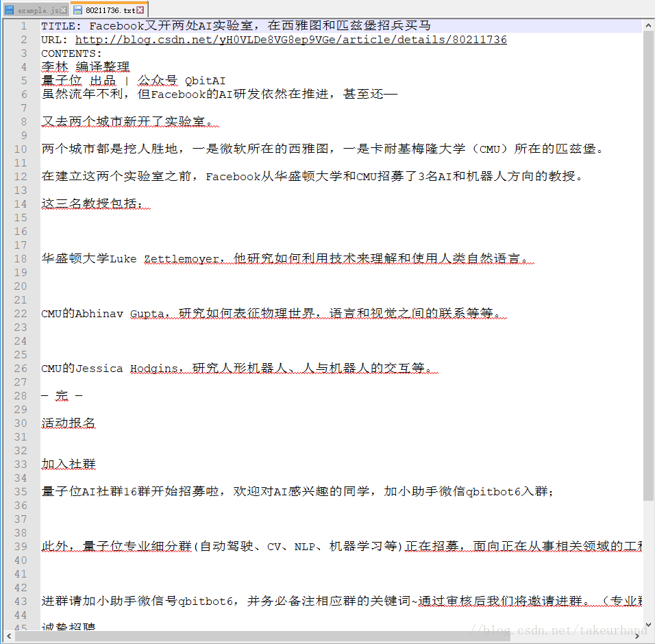655x644 pixels.
Task: Click save icon on example.js tab
Action: pyautogui.click(x=9, y=10)
